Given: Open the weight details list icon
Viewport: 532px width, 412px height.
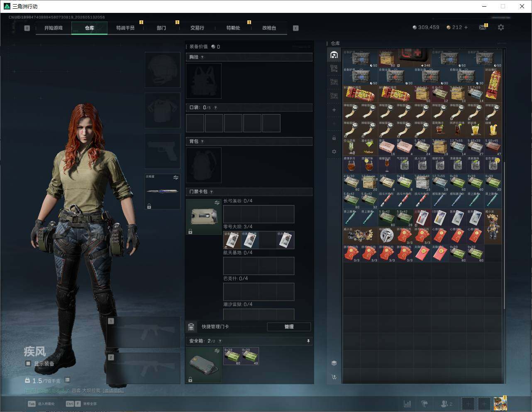Looking at the screenshot, I should tap(67, 380).
